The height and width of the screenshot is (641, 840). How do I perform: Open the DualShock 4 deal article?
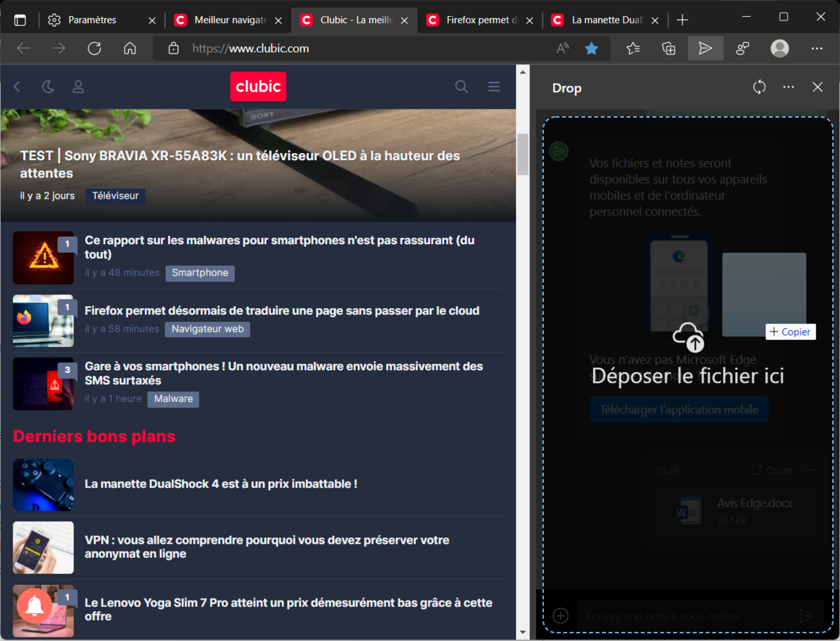(x=221, y=484)
